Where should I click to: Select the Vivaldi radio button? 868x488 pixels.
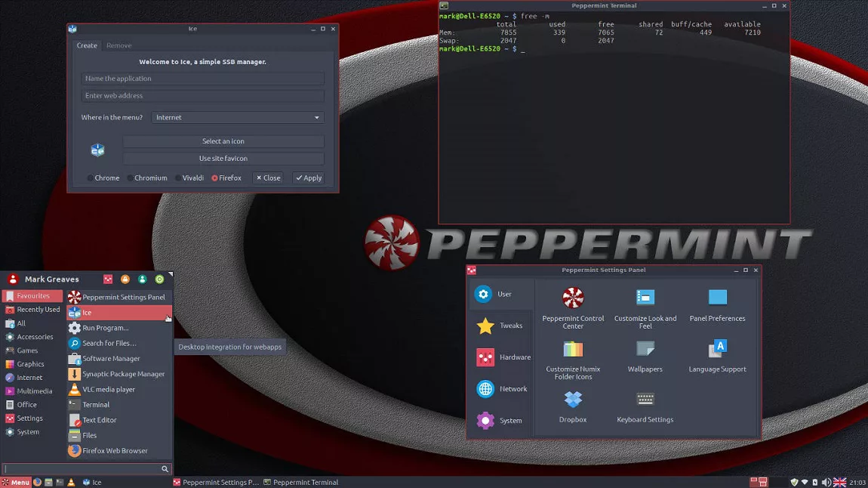pos(189,178)
